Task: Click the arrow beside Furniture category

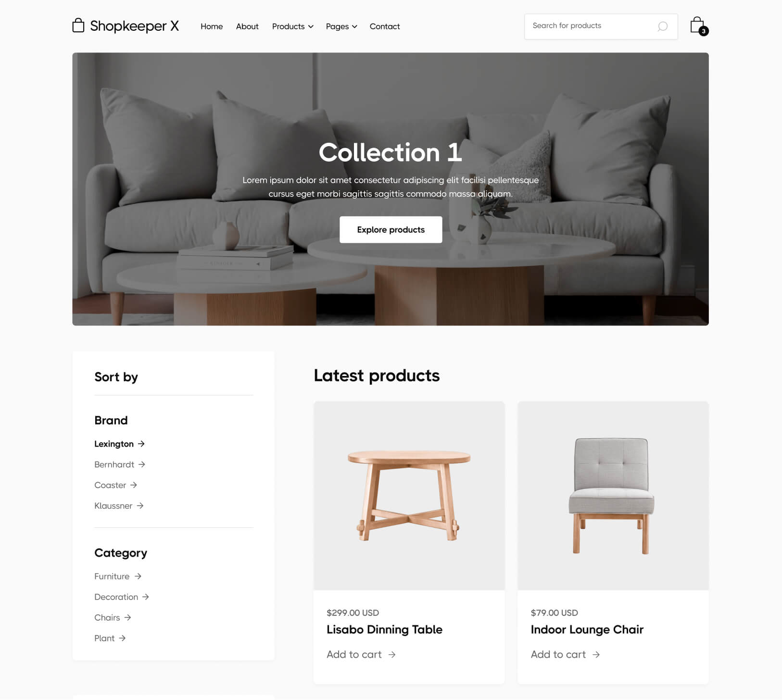Action: click(138, 576)
